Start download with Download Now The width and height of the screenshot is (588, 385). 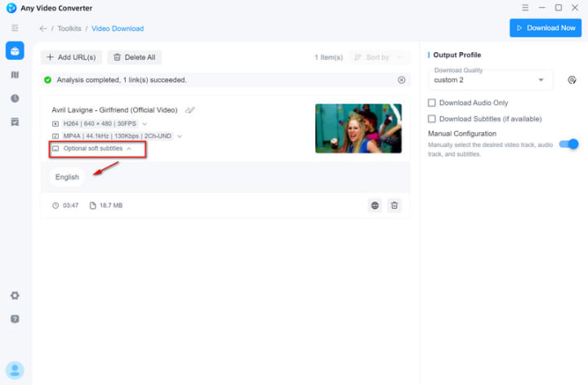pyautogui.click(x=546, y=28)
